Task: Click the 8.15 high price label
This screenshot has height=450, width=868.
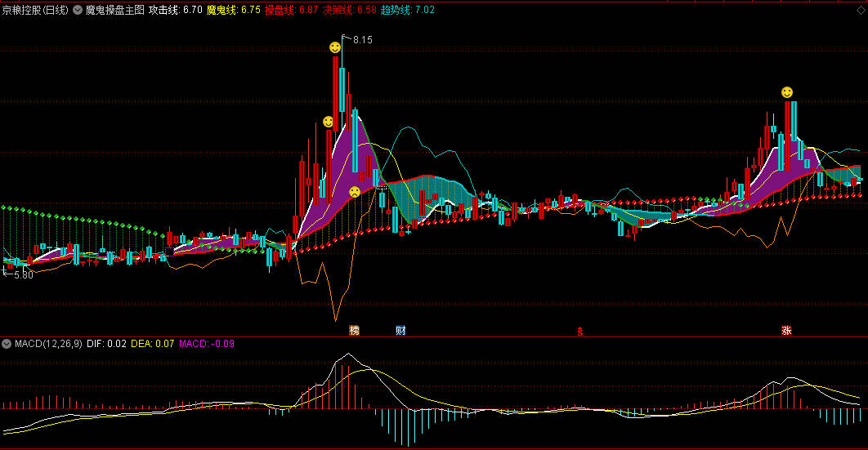Action: click(x=363, y=40)
